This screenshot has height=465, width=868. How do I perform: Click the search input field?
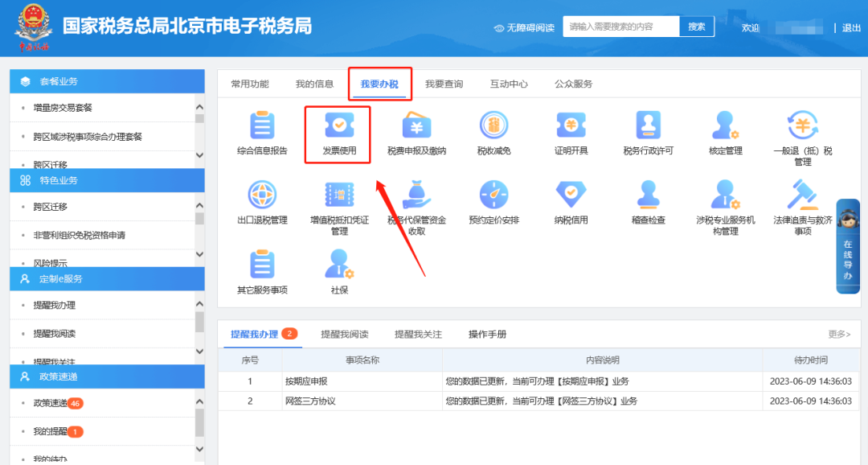[x=620, y=27]
